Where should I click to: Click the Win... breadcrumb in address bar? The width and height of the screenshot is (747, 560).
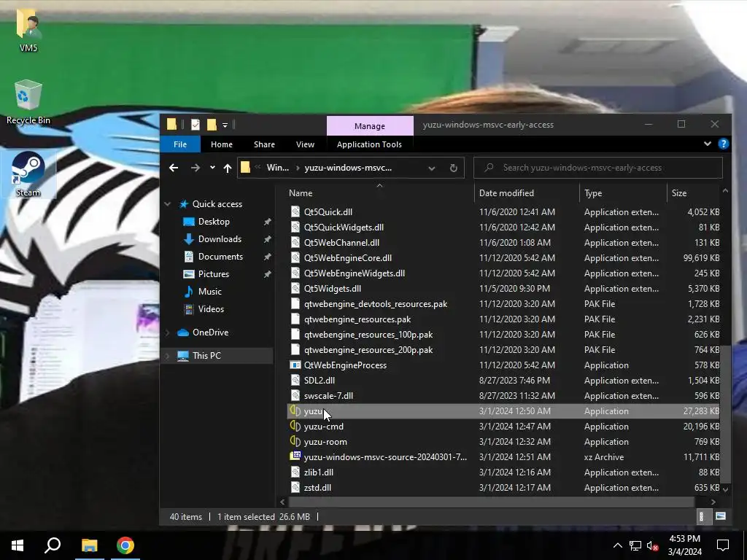278,168
